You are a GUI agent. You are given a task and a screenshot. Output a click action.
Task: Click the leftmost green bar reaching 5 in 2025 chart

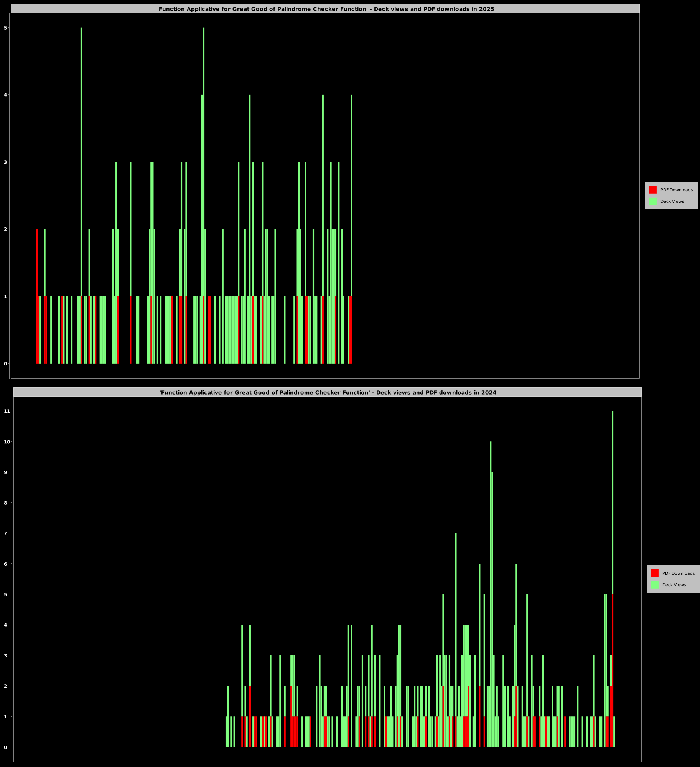coord(81,153)
